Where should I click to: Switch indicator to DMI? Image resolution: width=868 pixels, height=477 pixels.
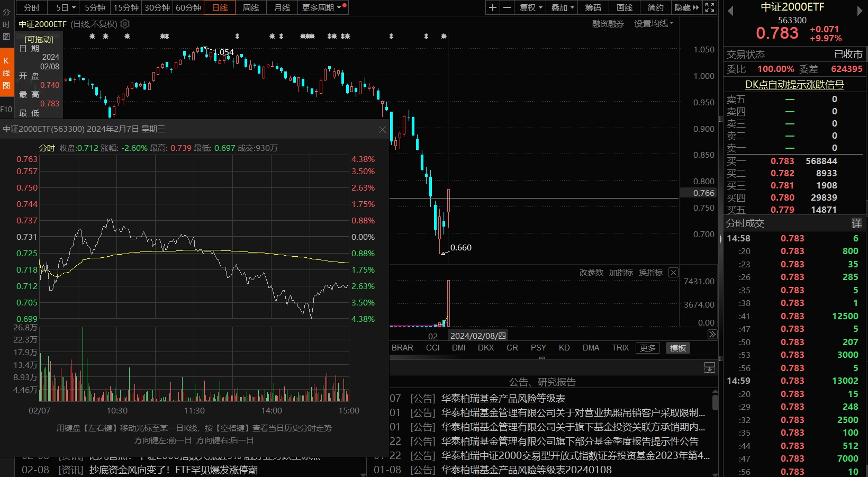[459, 348]
